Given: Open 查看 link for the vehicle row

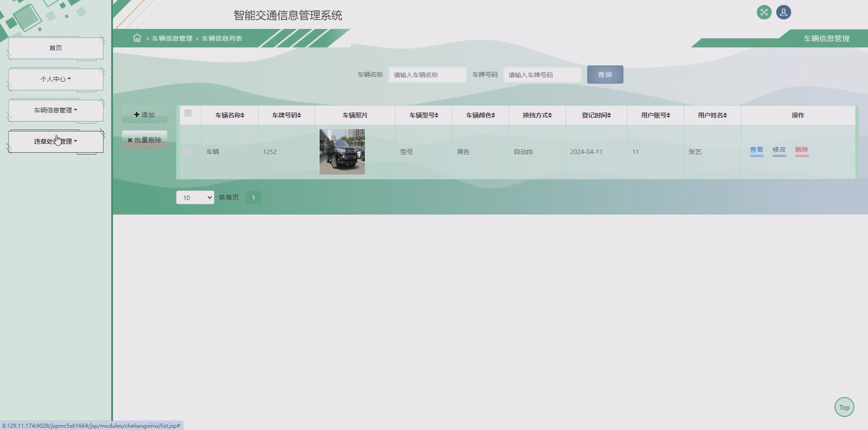Looking at the screenshot, I should (756, 150).
